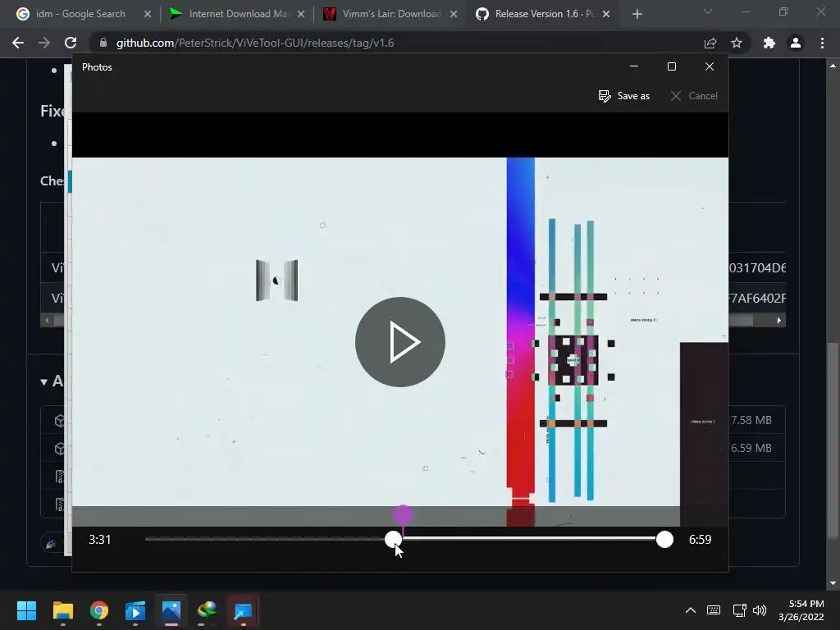The height and width of the screenshot is (630, 840).
Task: Click the reaction emoji button on GitHub
Action: click(x=52, y=544)
